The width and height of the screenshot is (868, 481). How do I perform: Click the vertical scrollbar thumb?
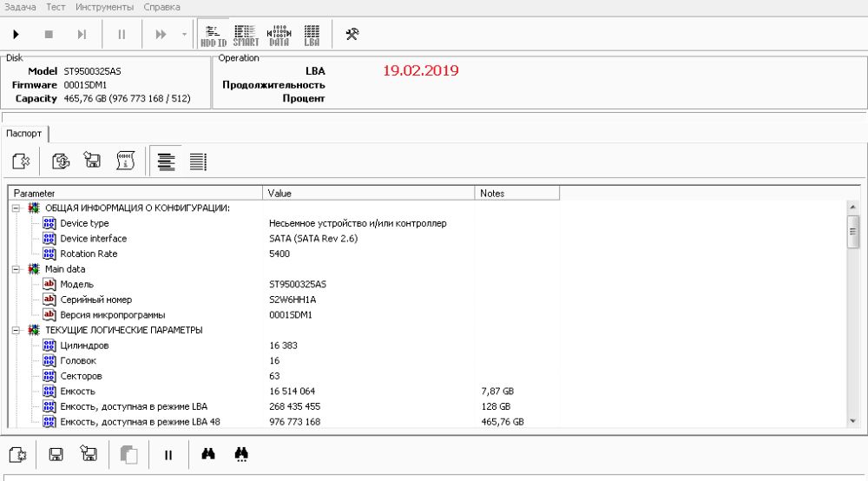[853, 232]
